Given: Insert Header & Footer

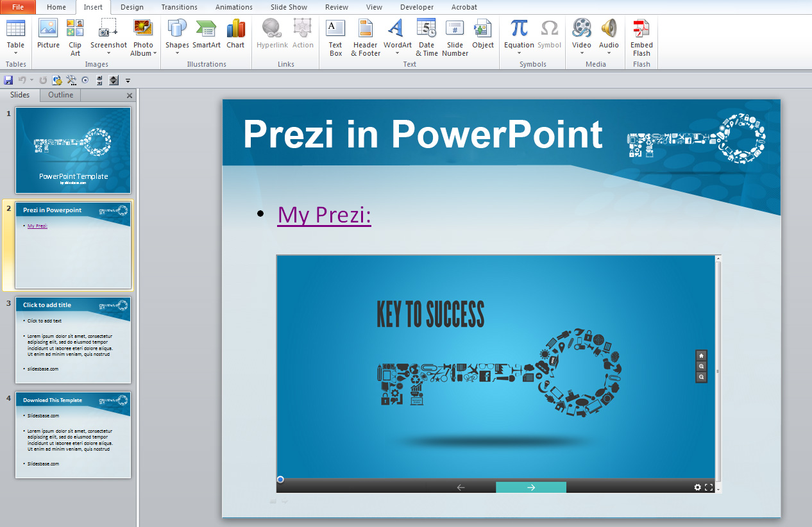Looking at the screenshot, I should click(x=366, y=29).
